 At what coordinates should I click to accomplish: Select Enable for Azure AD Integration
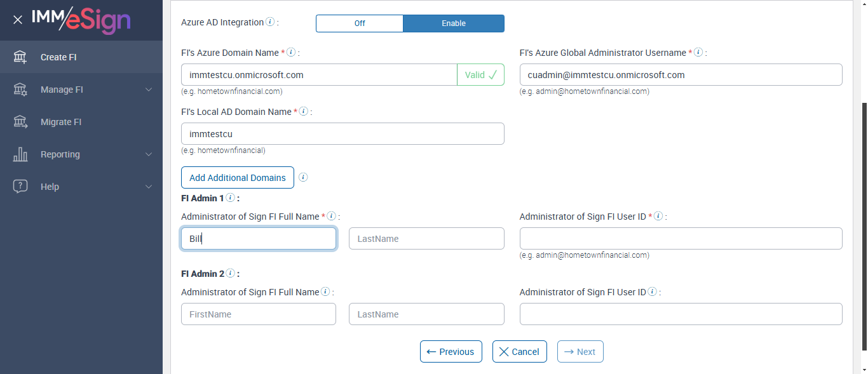(x=454, y=23)
